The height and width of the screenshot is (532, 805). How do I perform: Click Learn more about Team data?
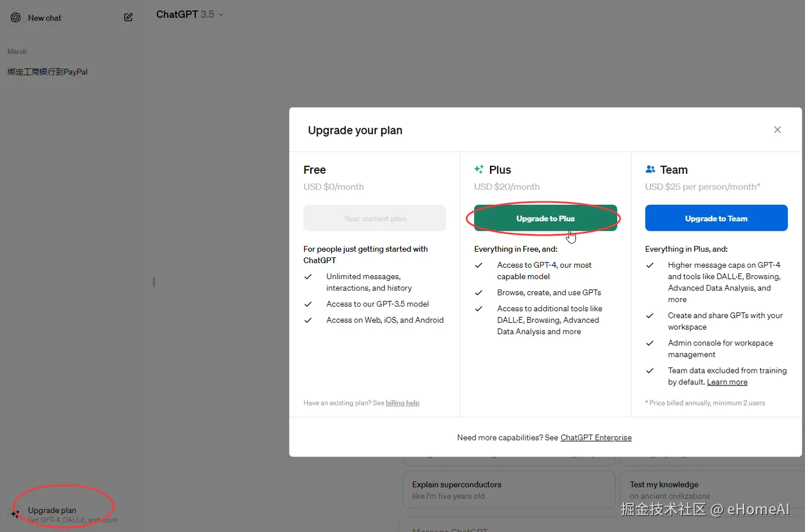coord(727,382)
